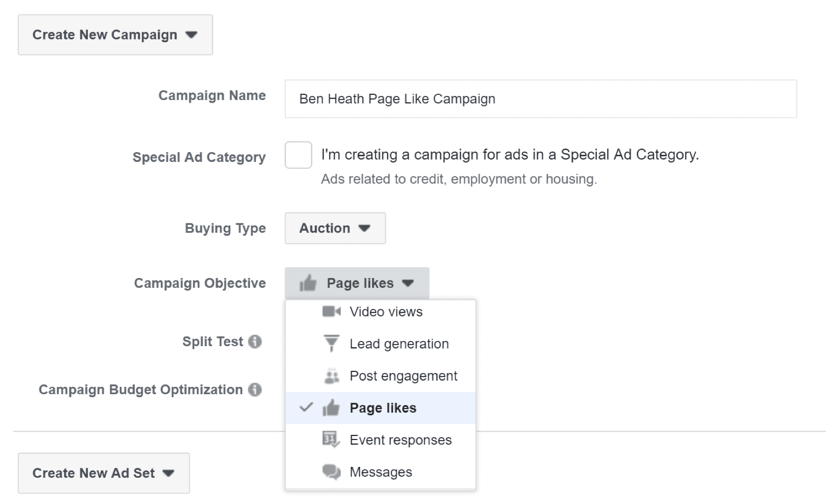The image size is (826, 504).
Task: Click the Special Ad Category statement text
Action: tap(510, 155)
